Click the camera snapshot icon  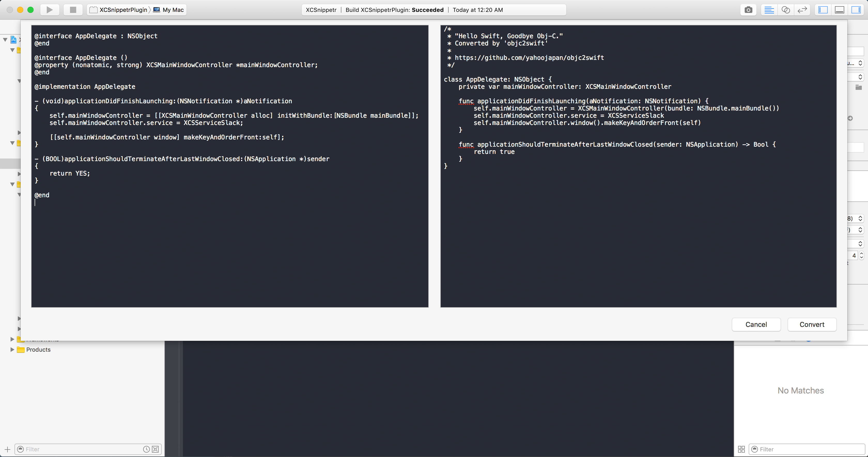(748, 10)
